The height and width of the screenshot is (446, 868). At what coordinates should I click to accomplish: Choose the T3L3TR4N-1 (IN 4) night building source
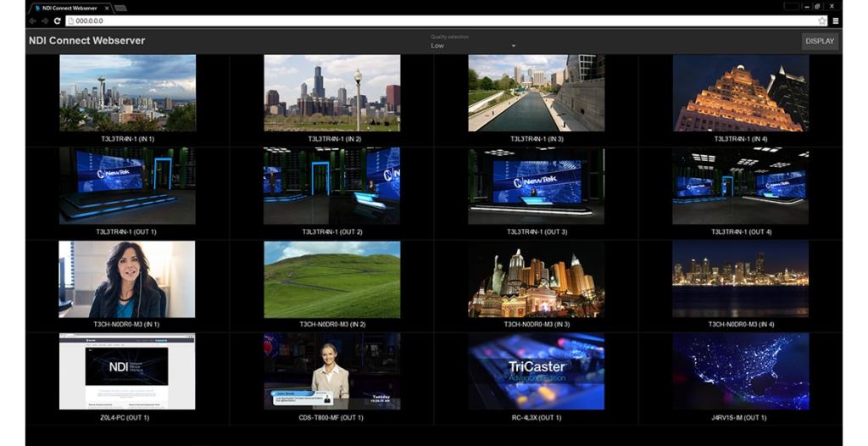click(740, 93)
